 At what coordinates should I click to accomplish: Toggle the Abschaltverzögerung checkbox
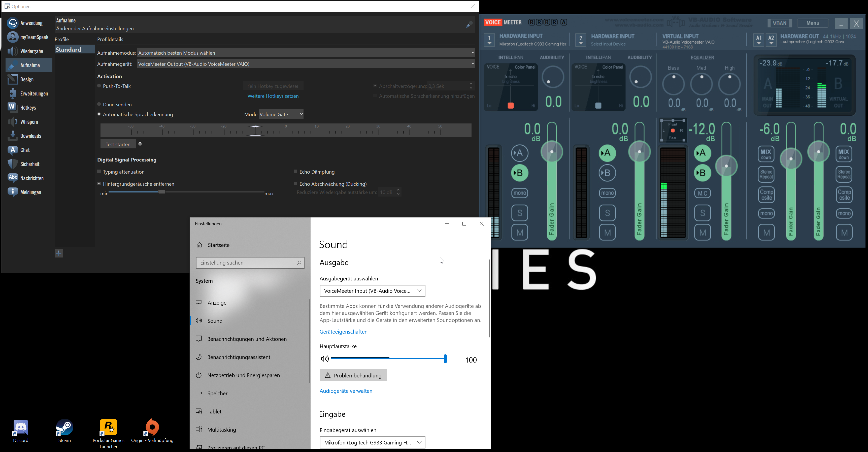(x=375, y=86)
